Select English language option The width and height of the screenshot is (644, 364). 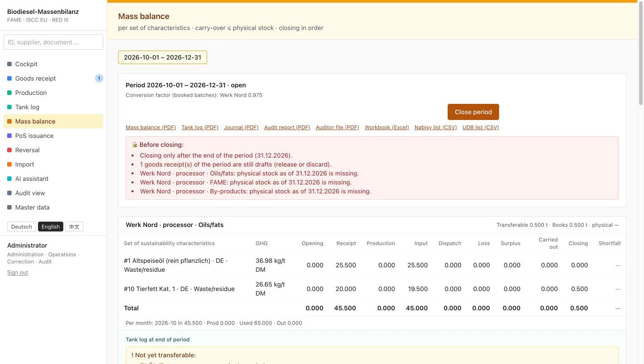(x=51, y=227)
